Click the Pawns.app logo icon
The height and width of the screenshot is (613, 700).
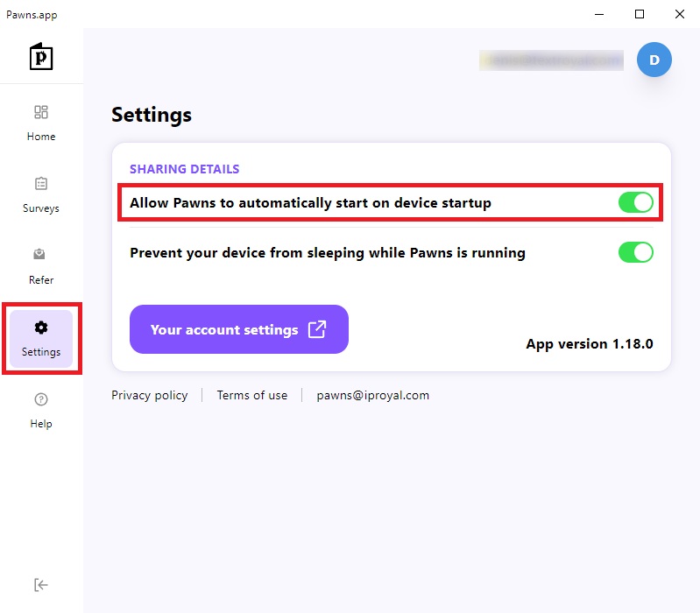tap(41, 57)
